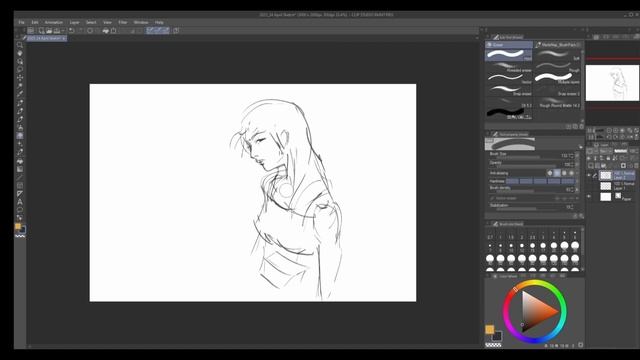This screenshot has height=360, width=640.
Task: Toggle the third snap icon in command bar
Action: click(166, 31)
